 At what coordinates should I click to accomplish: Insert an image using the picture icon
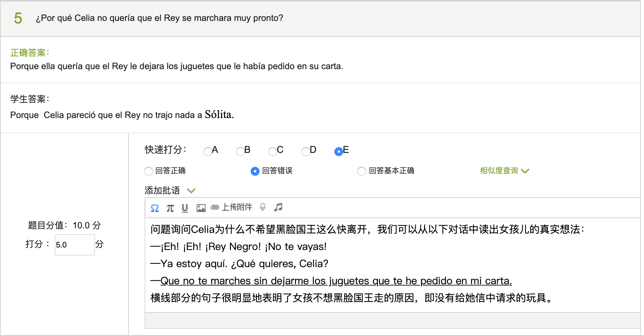click(201, 208)
